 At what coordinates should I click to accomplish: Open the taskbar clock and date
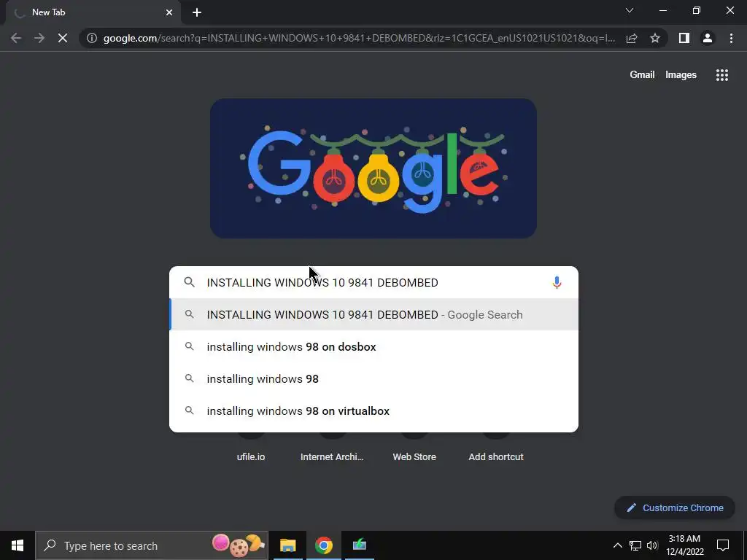[684, 545]
